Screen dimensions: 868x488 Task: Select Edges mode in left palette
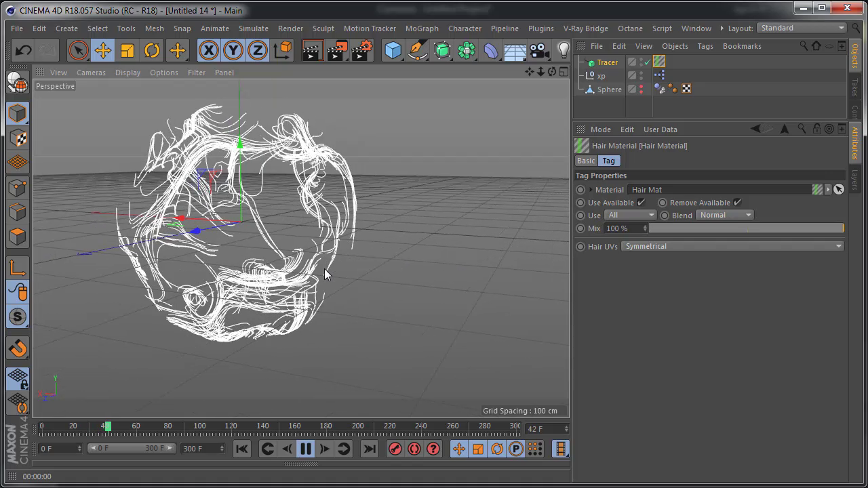18,212
